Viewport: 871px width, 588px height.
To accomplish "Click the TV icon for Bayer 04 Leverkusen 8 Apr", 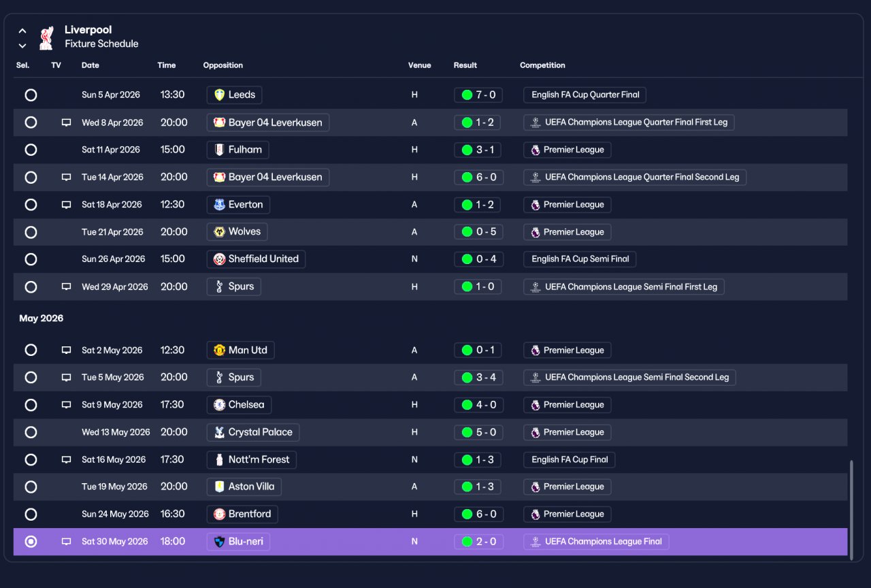I will click(x=66, y=122).
